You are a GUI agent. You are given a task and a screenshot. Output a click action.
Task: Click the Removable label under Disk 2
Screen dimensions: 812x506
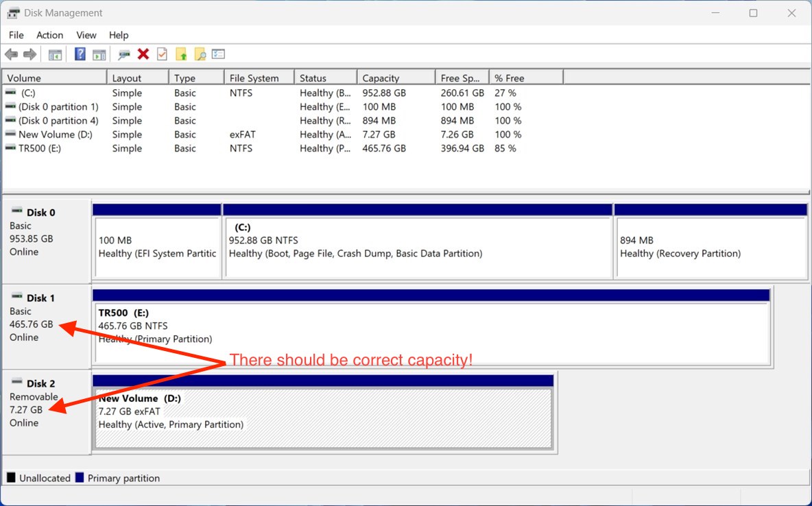point(34,397)
